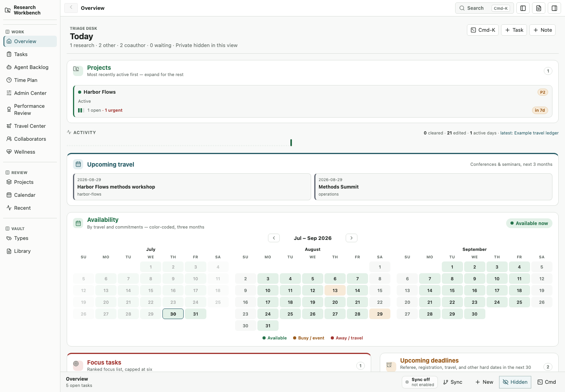Select the busy August 29 cell

pos(380,314)
